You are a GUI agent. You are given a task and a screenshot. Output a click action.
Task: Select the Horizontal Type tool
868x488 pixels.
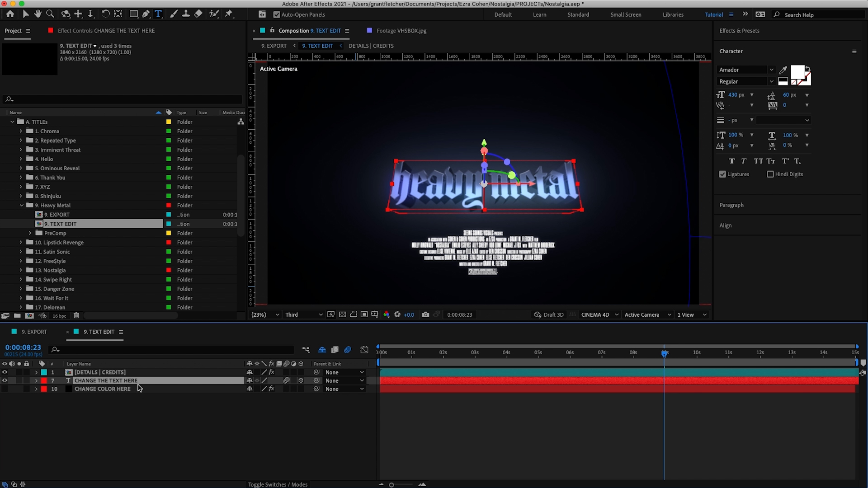[x=158, y=14]
